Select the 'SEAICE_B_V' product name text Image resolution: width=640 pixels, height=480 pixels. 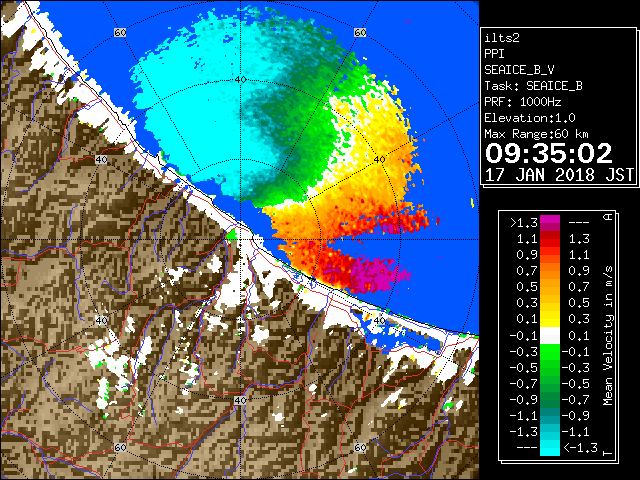(519, 70)
